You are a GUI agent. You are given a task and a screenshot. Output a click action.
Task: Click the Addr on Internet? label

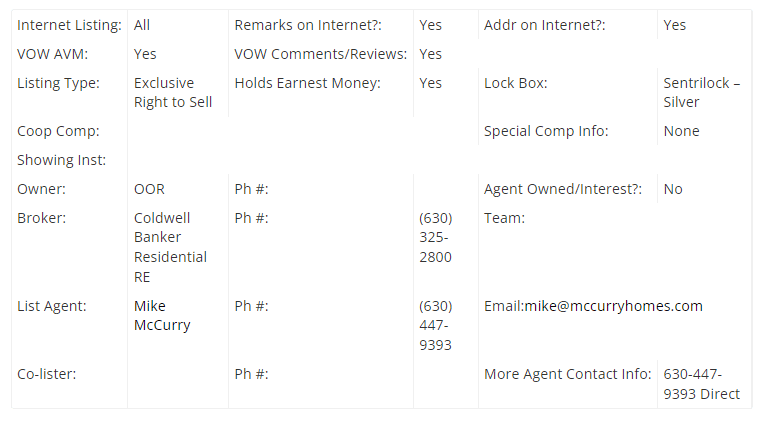tap(545, 25)
